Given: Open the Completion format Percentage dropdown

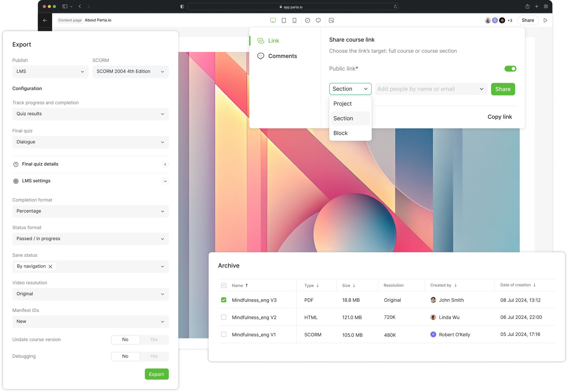Looking at the screenshot, I should pyautogui.click(x=90, y=211).
